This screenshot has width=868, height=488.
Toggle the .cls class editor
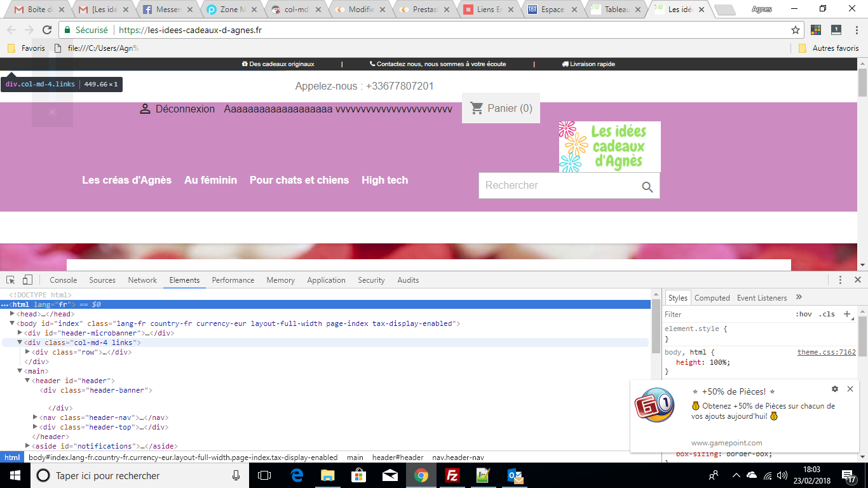point(827,314)
